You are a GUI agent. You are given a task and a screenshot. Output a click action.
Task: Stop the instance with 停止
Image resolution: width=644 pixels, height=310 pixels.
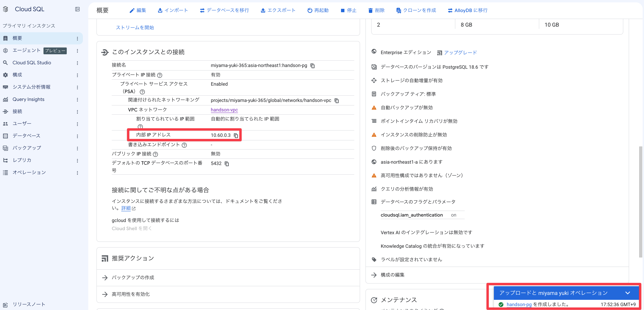[348, 10]
